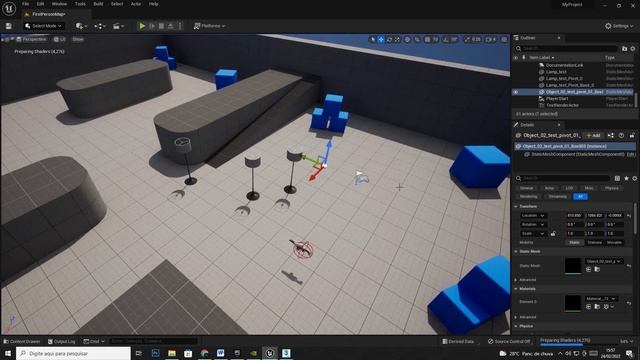
Task: Click the green Play button
Action: [142, 26]
